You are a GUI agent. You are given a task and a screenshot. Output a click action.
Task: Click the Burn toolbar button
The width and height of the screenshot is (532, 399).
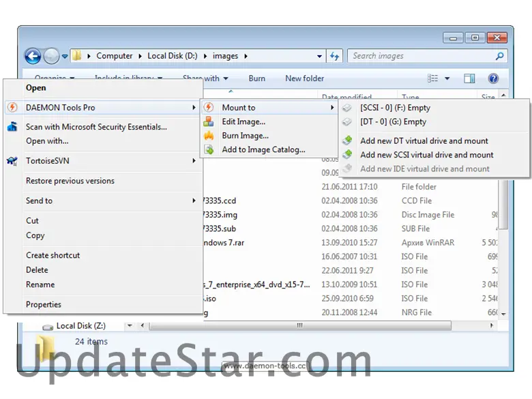[x=257, y=78]
